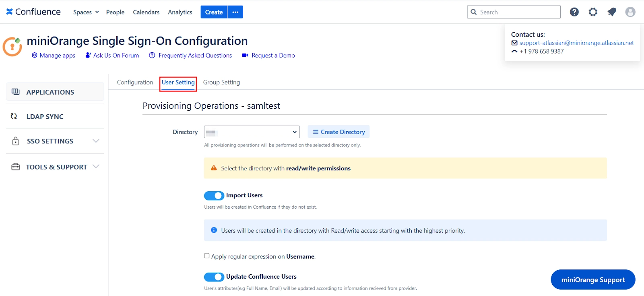
Task: Click the Tools & Support briefcase icon
Action: coord(16,167)
